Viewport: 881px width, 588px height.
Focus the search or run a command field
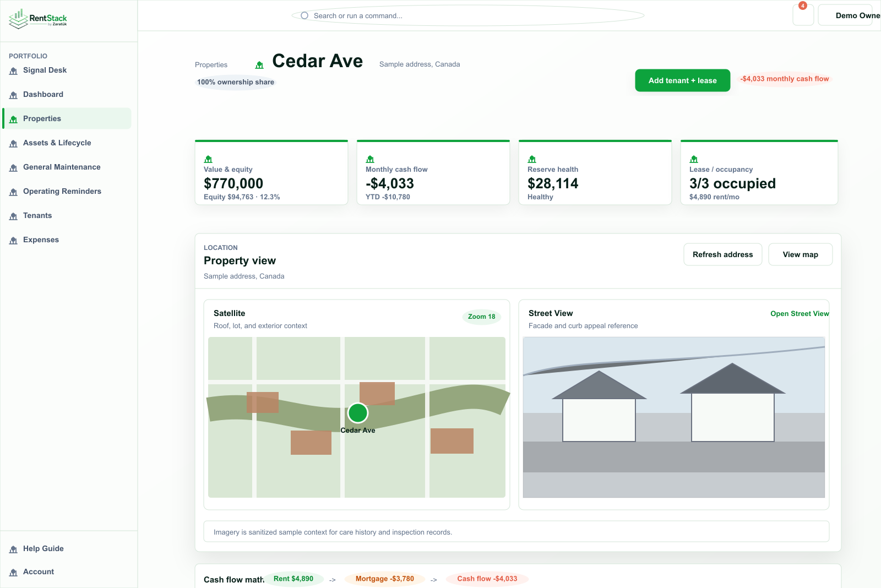468,15
